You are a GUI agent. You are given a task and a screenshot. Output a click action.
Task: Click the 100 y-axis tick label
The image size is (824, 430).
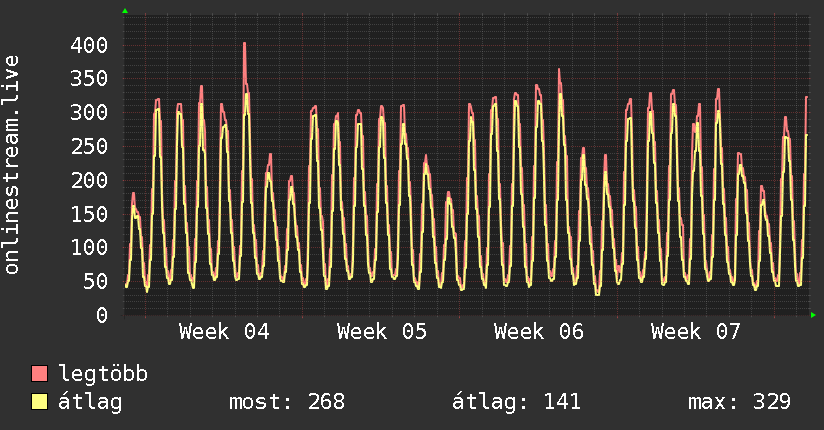click(89, 248)
